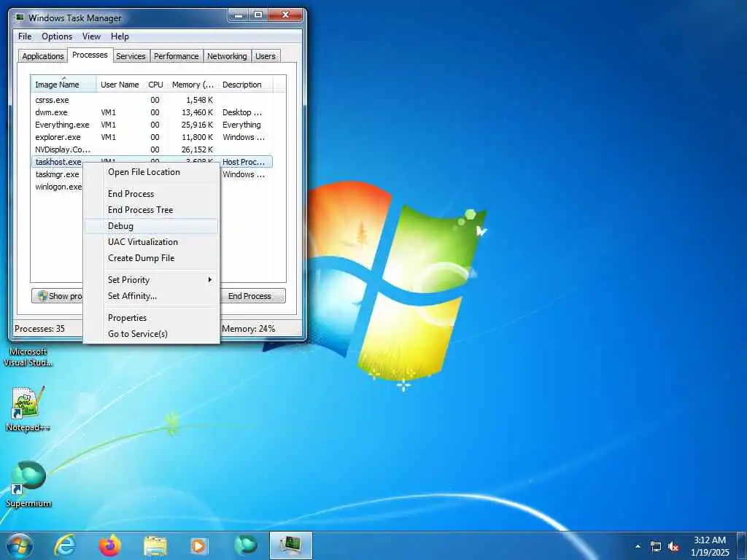
Task: Maximize the Task Manager window
Action: [x=258, y=16]
